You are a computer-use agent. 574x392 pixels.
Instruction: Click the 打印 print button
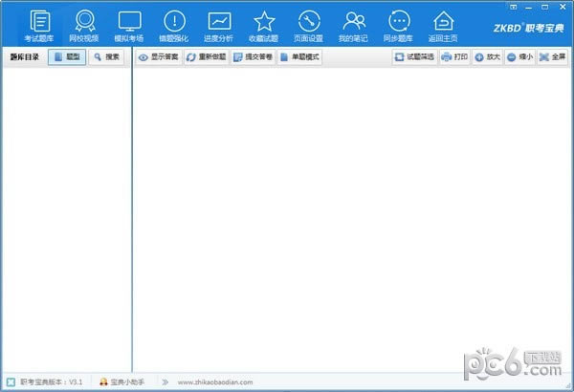(454, 57)
